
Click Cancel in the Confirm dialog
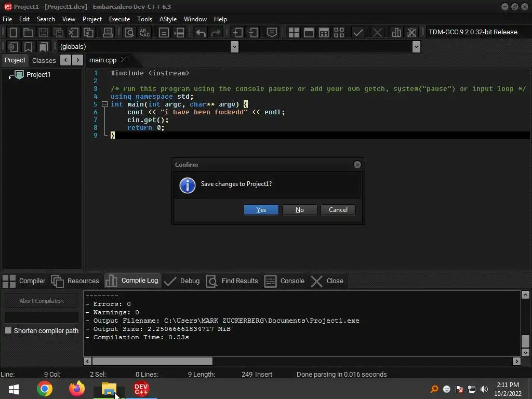[x=338, y=210]
